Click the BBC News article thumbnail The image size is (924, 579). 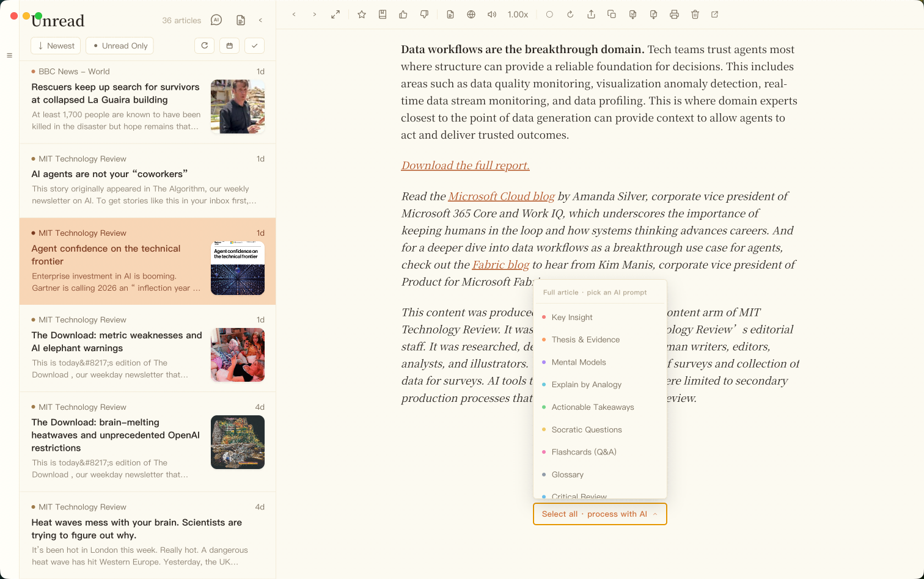[x=238, y=107]
